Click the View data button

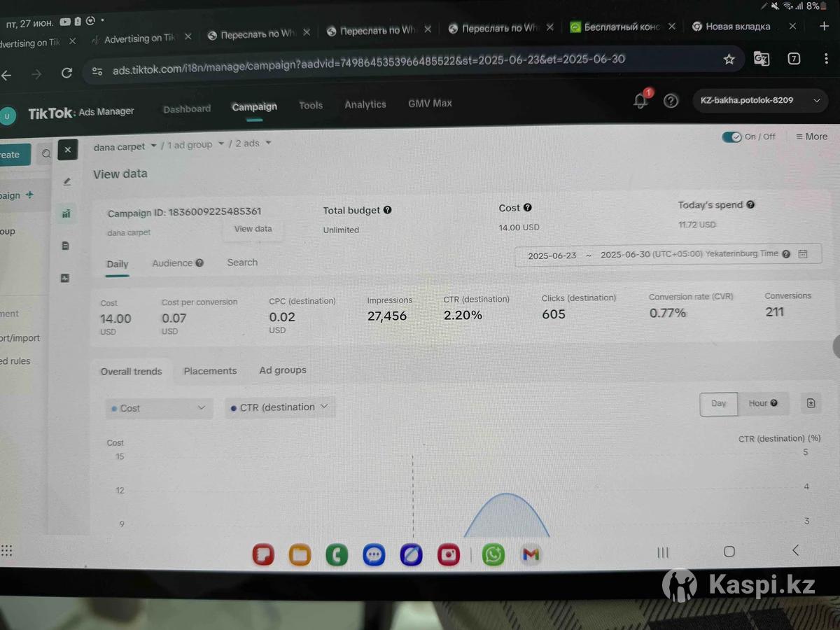253,229
